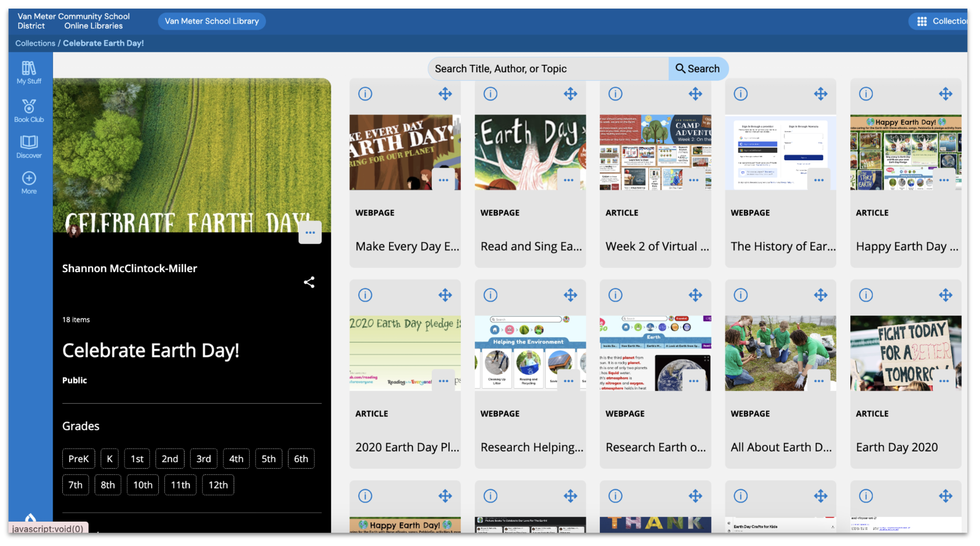Open options menu on Read and Sing card
Viewport: 980px width, 546px height.
point(569,180)
